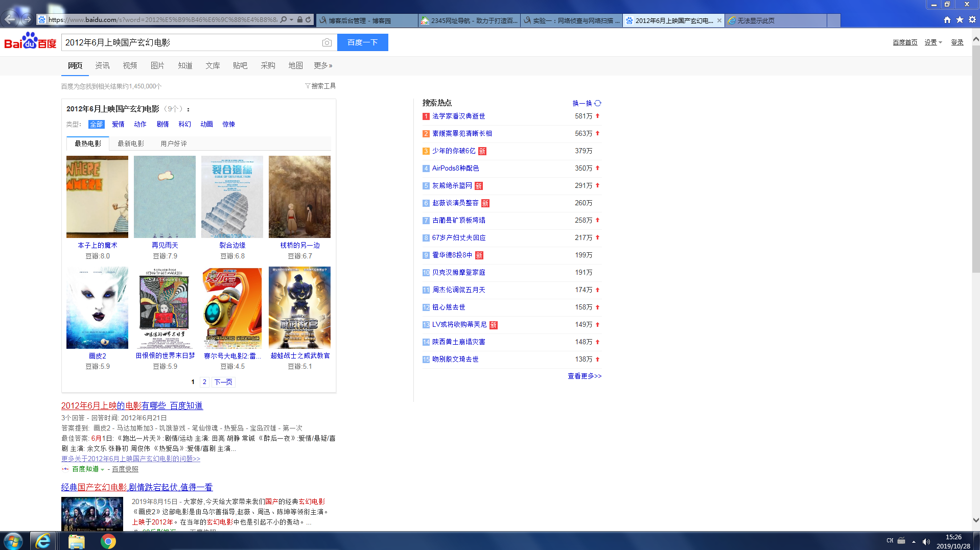Filter movies by 科幻 genre
The height and width of the screenshot is (550, 980).
click(x=184, y=124)
